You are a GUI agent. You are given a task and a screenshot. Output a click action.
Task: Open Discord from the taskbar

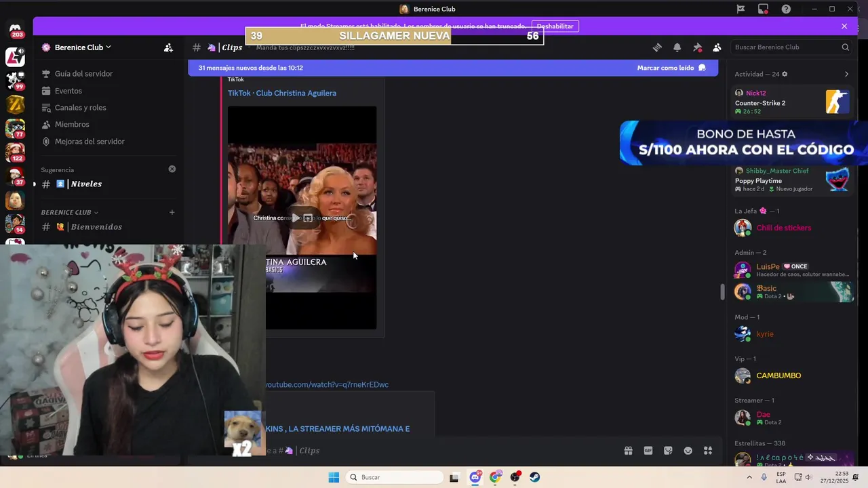[x=475, y=477]
